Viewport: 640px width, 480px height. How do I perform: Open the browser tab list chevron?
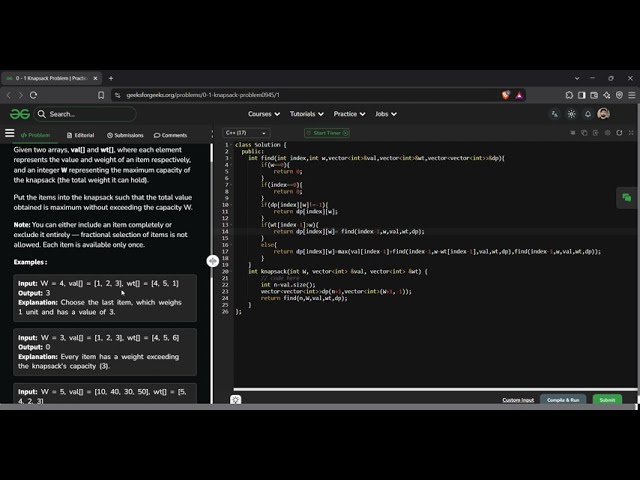coord(577,78)
